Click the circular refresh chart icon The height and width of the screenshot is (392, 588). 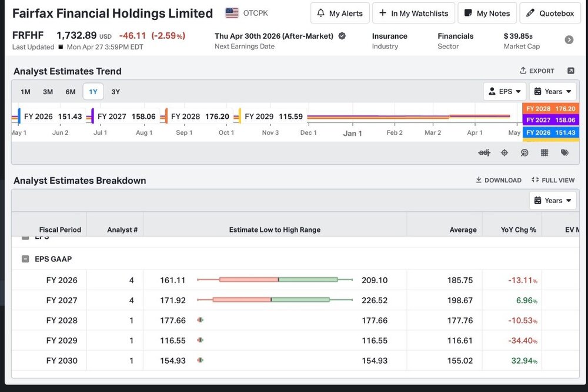tap(524, 152)
